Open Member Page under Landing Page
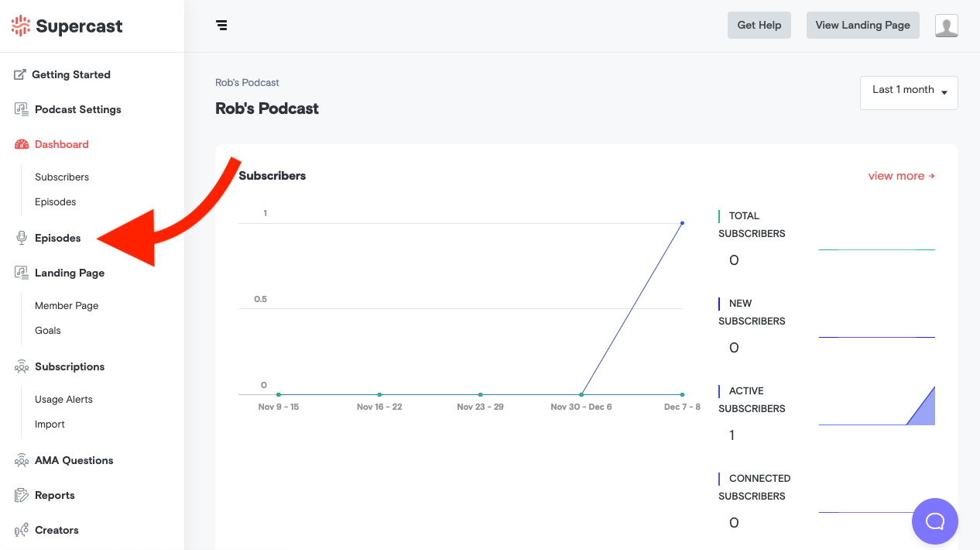 coord(67,305)
